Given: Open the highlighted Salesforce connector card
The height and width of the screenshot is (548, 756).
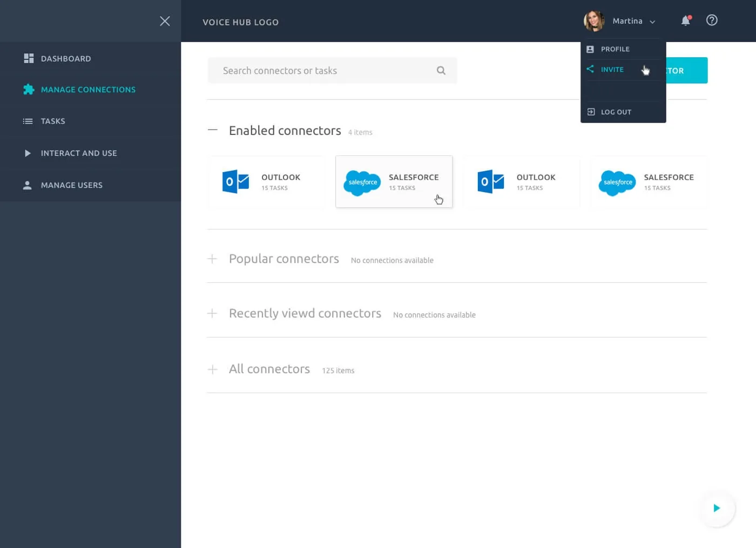Looking at the screenshot, I should coord(394,182).
